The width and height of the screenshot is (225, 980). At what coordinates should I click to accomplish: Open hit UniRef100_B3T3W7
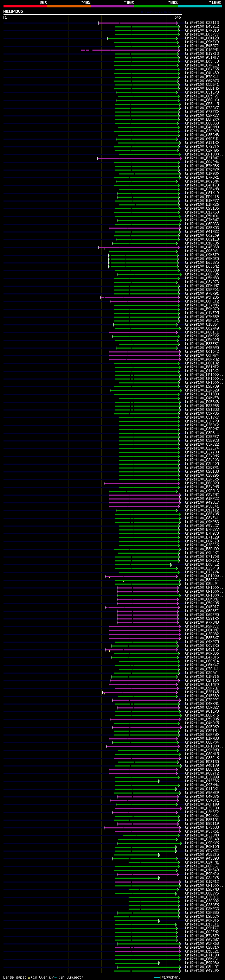coord(202,158)
